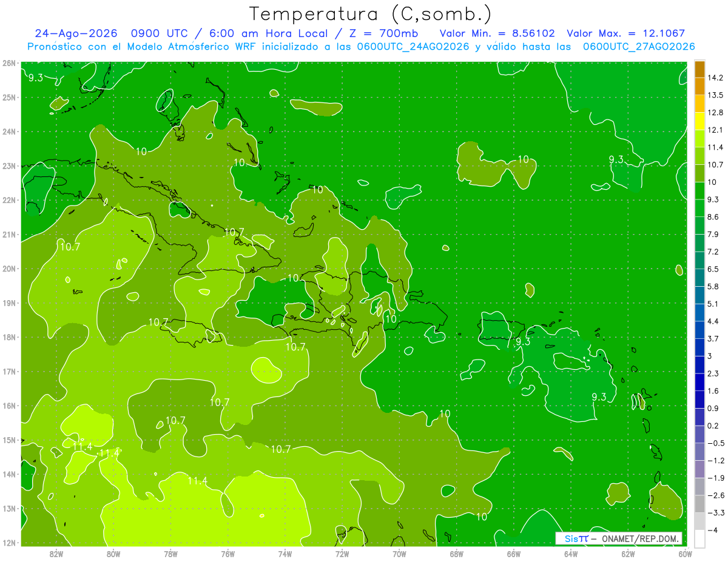Click the 22N latitude axis label
This screenshot has width=728, height=562.
point(8,200)
